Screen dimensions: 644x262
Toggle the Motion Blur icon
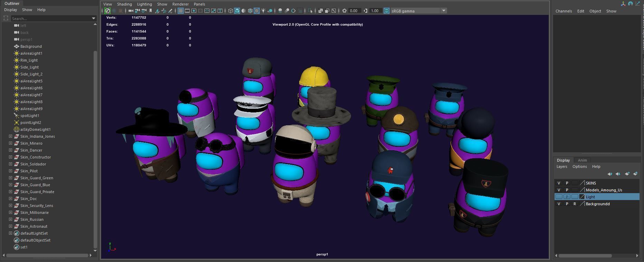[x=287, y=11]
